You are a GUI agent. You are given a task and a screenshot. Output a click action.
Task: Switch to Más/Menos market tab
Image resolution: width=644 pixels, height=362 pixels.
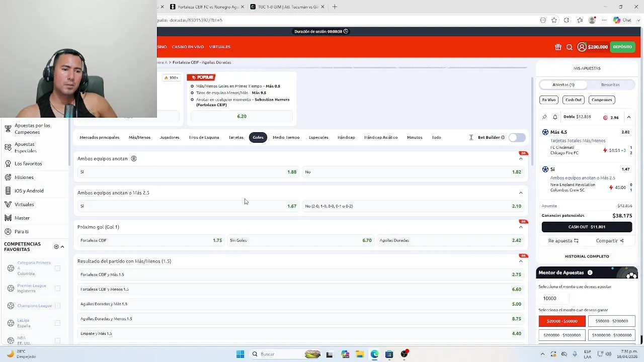(x=139, y=137)
